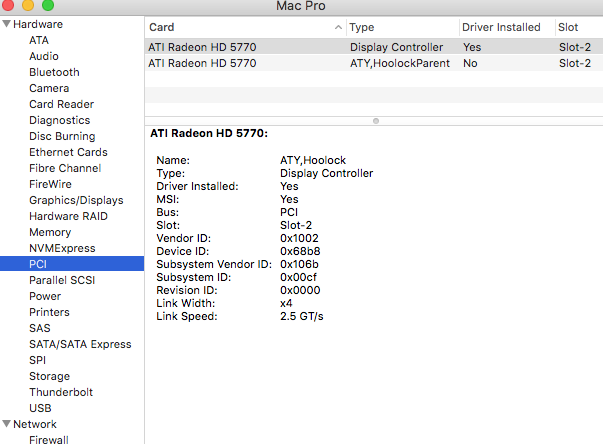
Task: Click the 'Yes' driver cell in first row
Action: coord(472,47)
